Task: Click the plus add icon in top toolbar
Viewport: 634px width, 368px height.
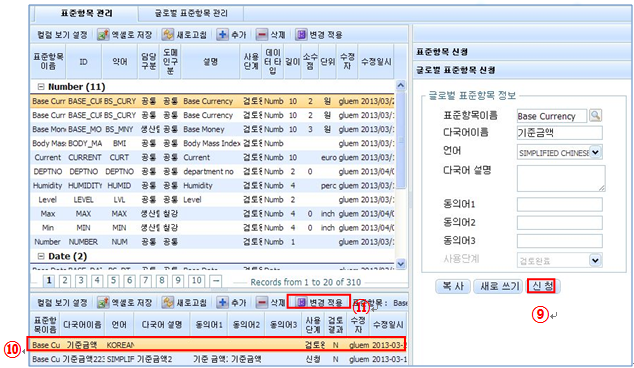Action: [222, 35]
